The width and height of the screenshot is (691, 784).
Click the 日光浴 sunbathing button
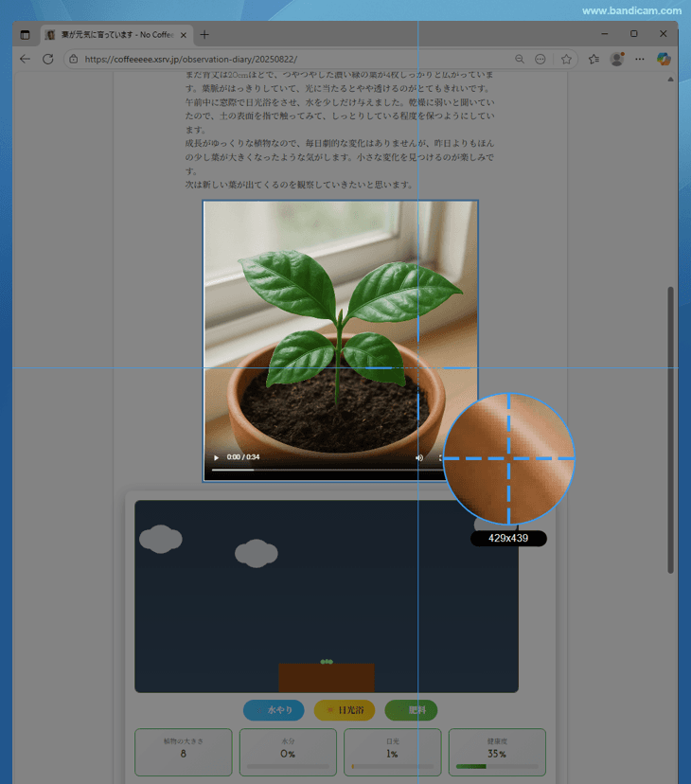(x=345, y=710)
